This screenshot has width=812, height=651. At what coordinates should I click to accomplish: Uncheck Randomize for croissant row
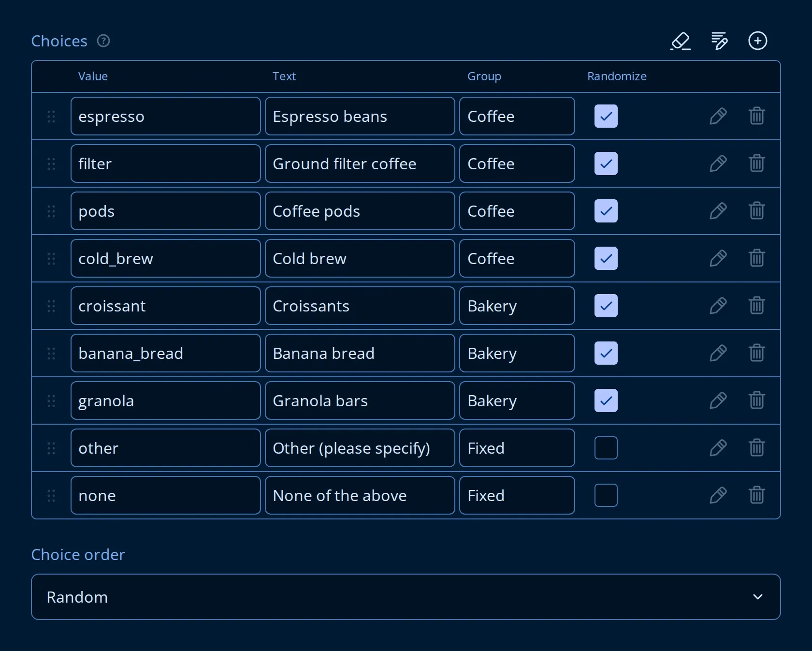[x=606, y=306]
